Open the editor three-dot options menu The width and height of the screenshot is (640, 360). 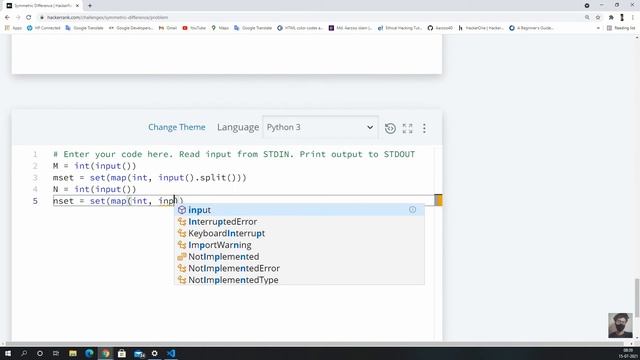point(424,128)
